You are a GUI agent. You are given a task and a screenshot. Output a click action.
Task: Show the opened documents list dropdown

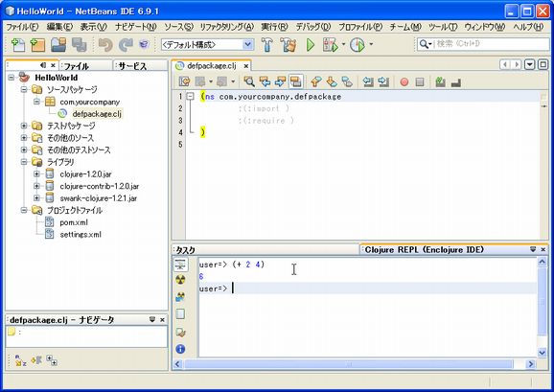530,64
